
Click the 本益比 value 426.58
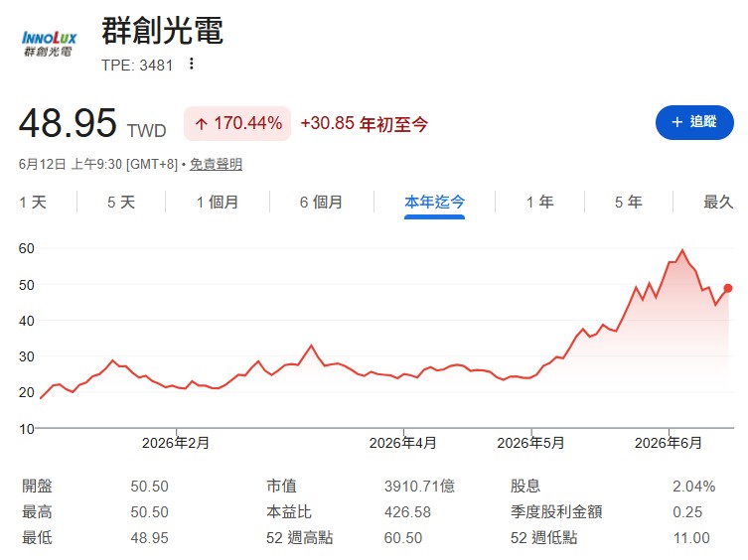[407, 512]
